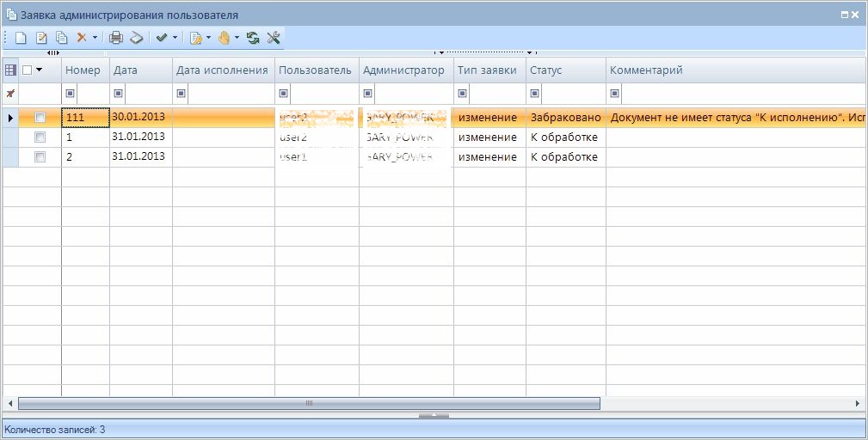Sort by the Дата исполнения column header
Screen dimensions: 868x440
222,70
